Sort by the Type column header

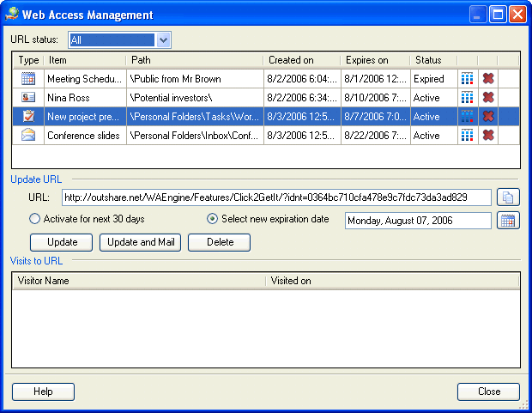[x=28, y=60]
